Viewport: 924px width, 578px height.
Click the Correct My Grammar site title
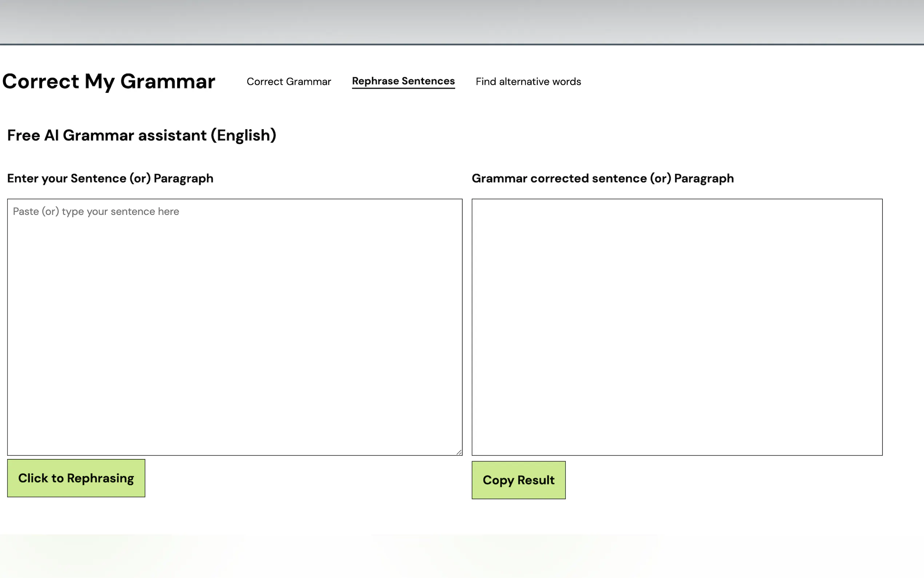point(109,82)
